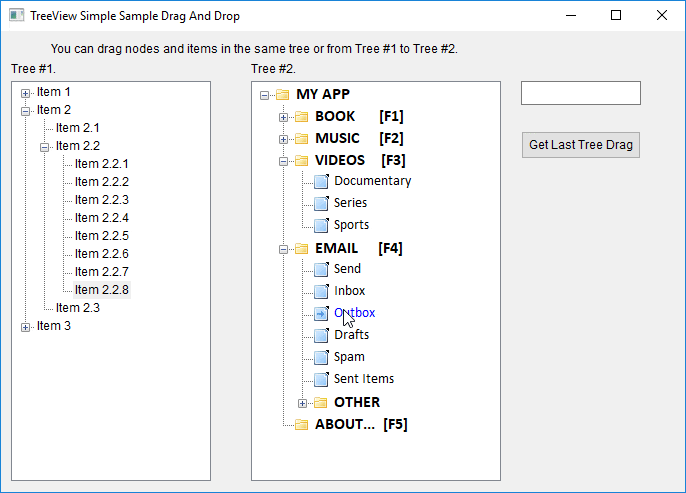Screen dimensions: 686x493
Task: Click the application icon in title bar
Action: pos(17,16)
